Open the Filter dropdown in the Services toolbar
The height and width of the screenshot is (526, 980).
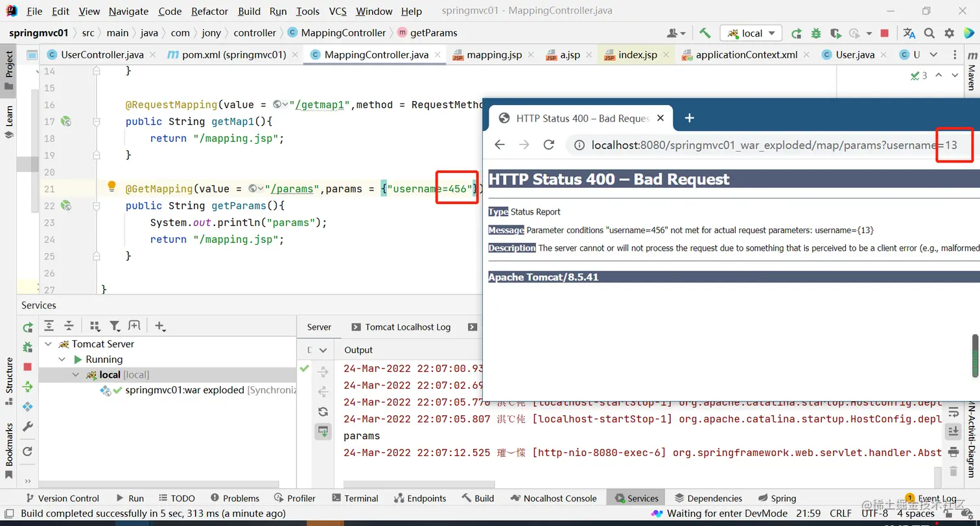coord(115,326)
